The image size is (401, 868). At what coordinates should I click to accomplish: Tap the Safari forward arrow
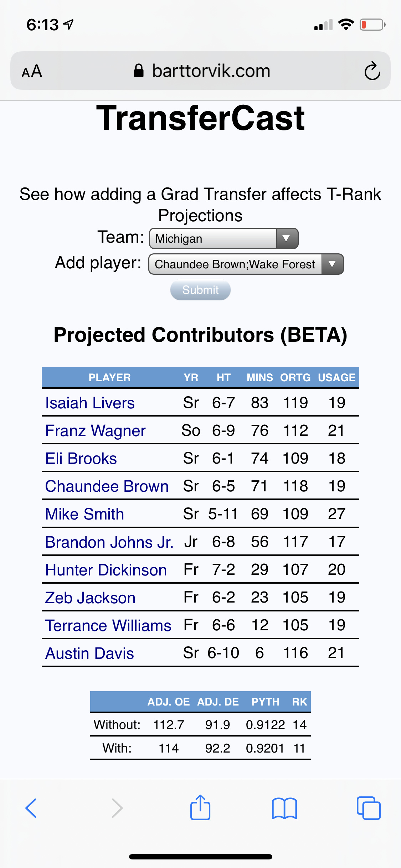[117, 808]
